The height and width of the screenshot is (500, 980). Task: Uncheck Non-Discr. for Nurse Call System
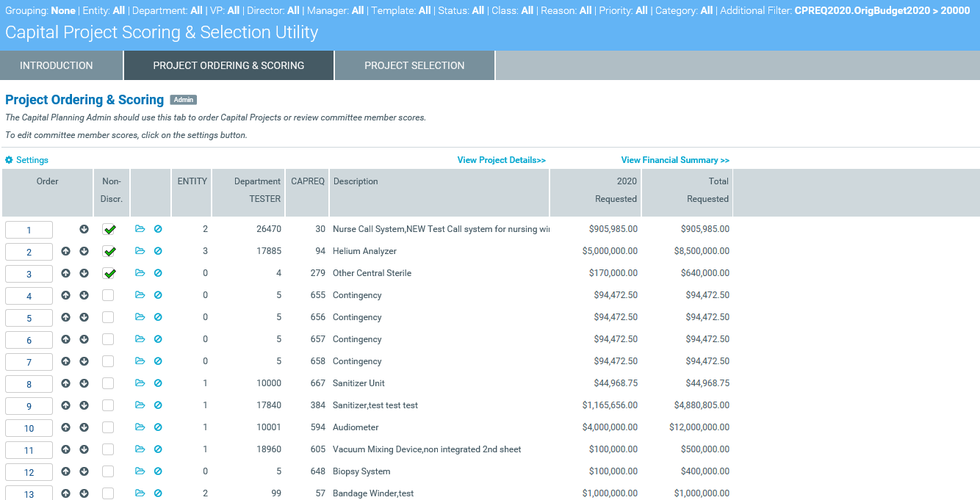coord(109,229)
